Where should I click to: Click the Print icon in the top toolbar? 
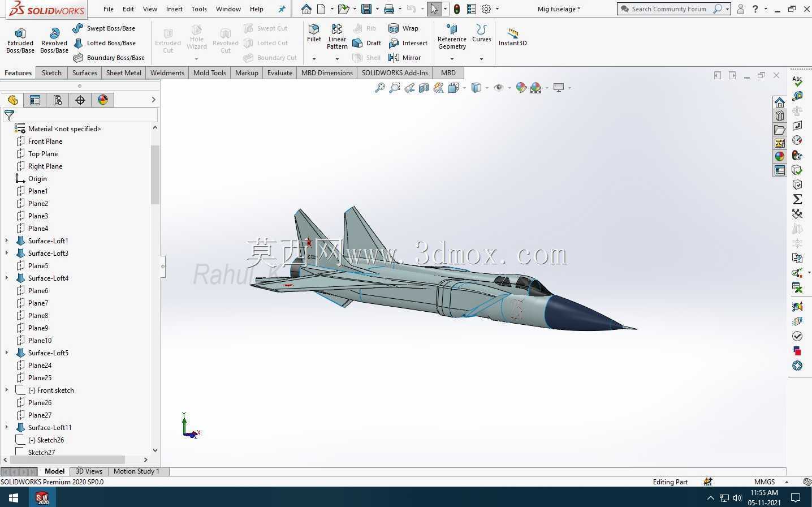[389, 9]
